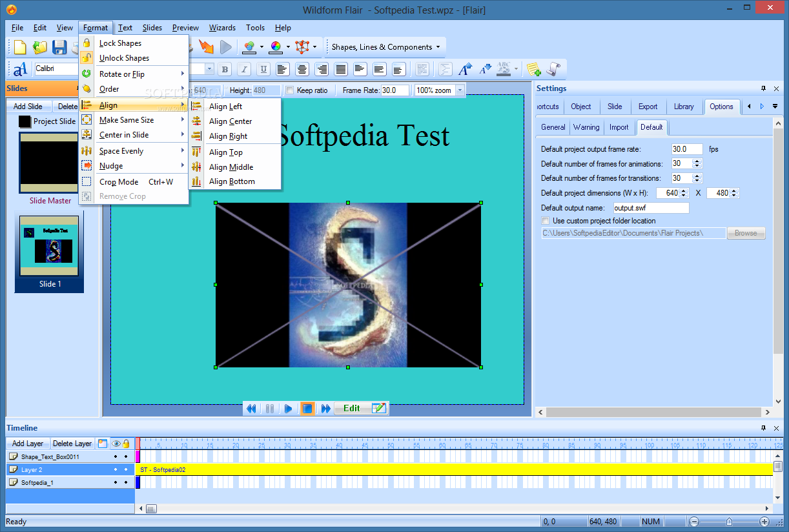
Task: Click the Underline formatting icon
Action: (x=263, y=69)
